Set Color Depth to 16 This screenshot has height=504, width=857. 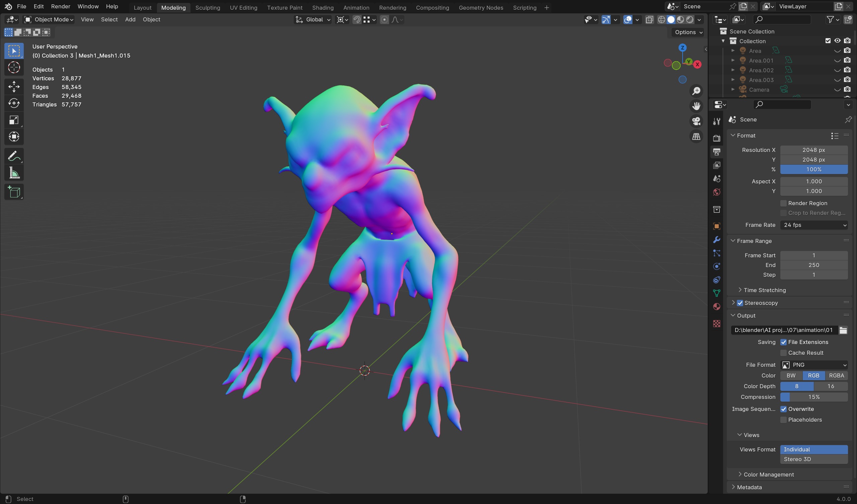[831, 386]
